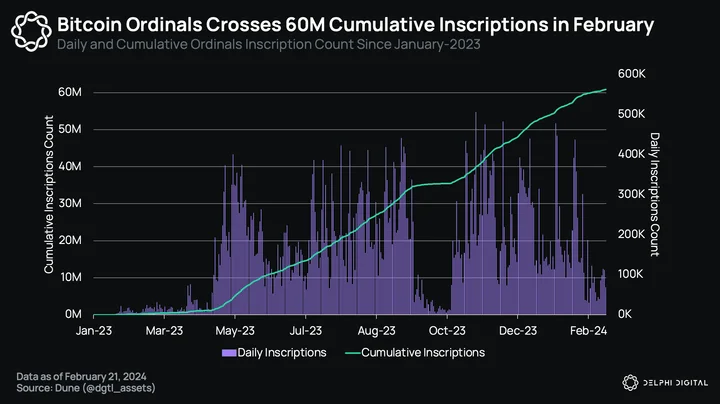Click the 600K tick on the right axis
This screenshot has height=404, width=720.
pyautogui.click(x=631, y=73)
